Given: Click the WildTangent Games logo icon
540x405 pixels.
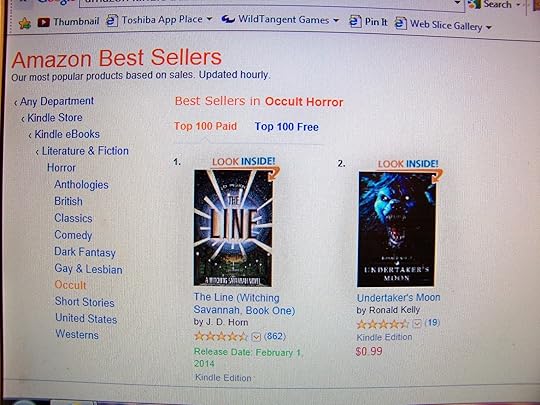Looking at the screenshot, I should [228, 19].
